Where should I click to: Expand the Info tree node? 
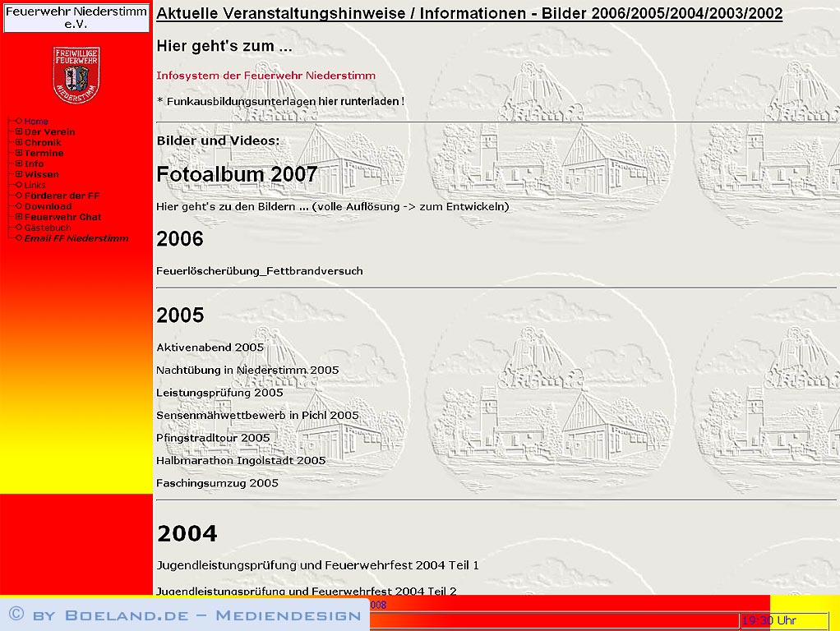tap(19, 164)
